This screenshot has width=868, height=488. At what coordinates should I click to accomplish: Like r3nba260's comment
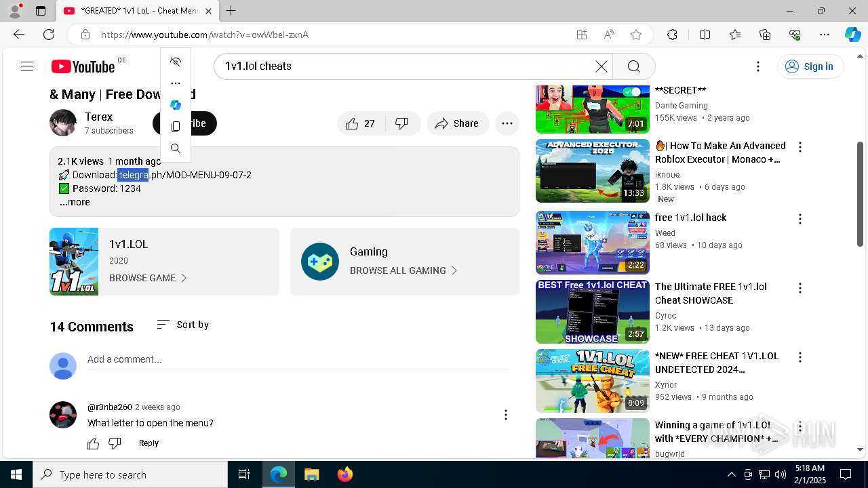click(x=93, y=443)
